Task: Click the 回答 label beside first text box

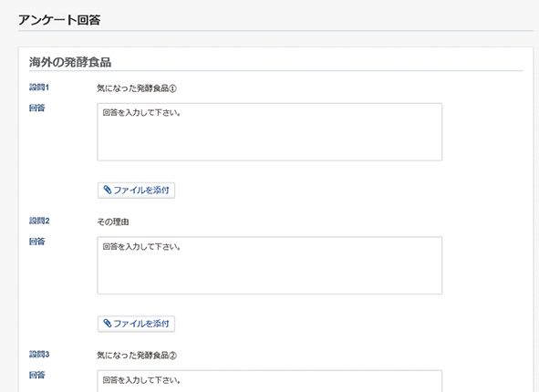Action: pyautogui.click(x=37, y=108)
